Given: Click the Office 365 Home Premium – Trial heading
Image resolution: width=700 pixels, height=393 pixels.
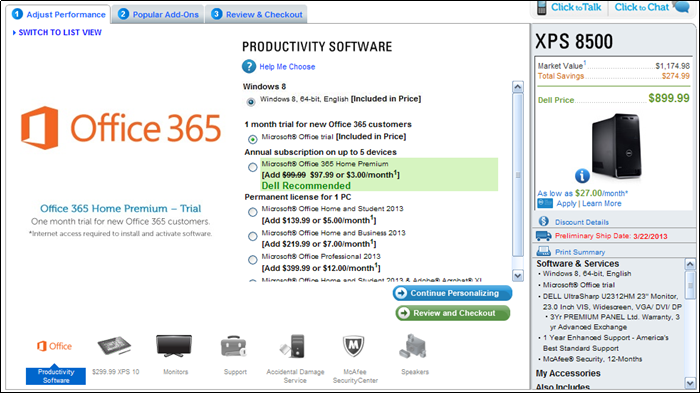Looking at the screenshot, I should pyautogui.click(x=121, y=209).
